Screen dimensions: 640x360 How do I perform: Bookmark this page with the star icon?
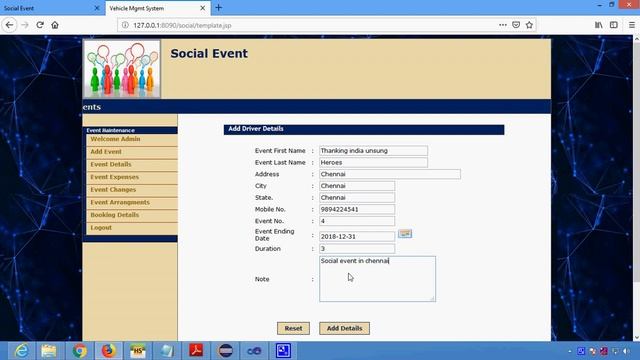(x=529, y=25)
